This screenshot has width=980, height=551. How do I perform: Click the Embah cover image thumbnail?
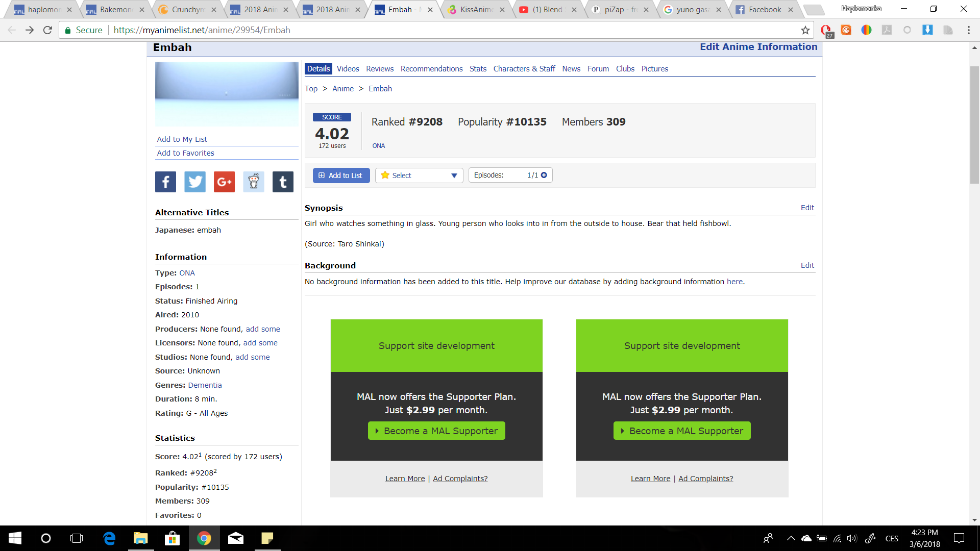227,94
